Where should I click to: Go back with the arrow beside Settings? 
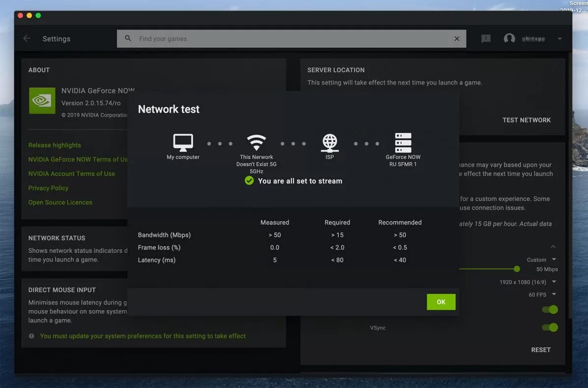click(27, 38)
